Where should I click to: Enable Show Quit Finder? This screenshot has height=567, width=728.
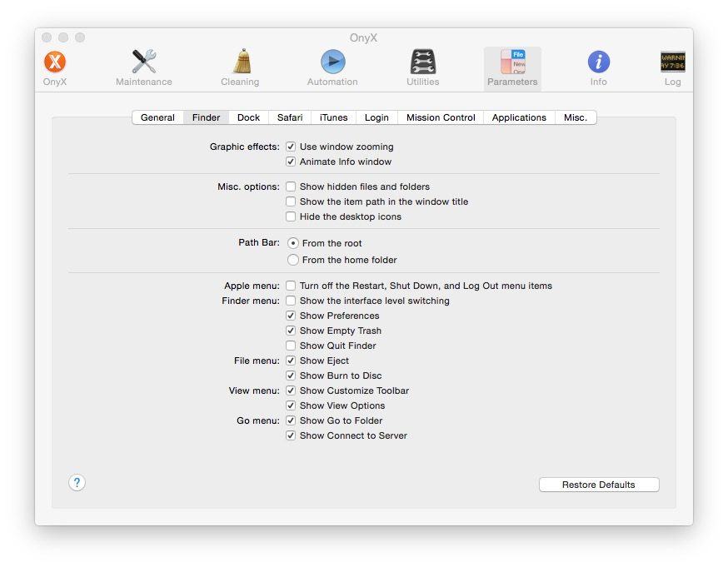291,346
